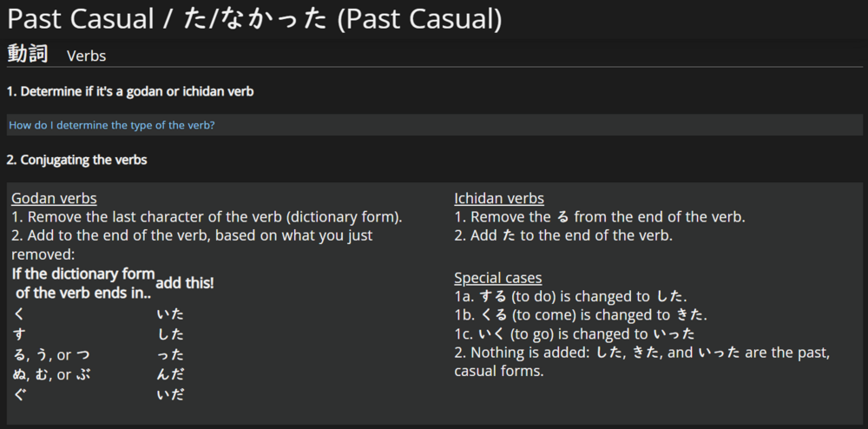Viewport: 868px width, 429px height.
Task: Open the 'How do I determine the type of the verb?' link
Action: [x=112, y=125]
